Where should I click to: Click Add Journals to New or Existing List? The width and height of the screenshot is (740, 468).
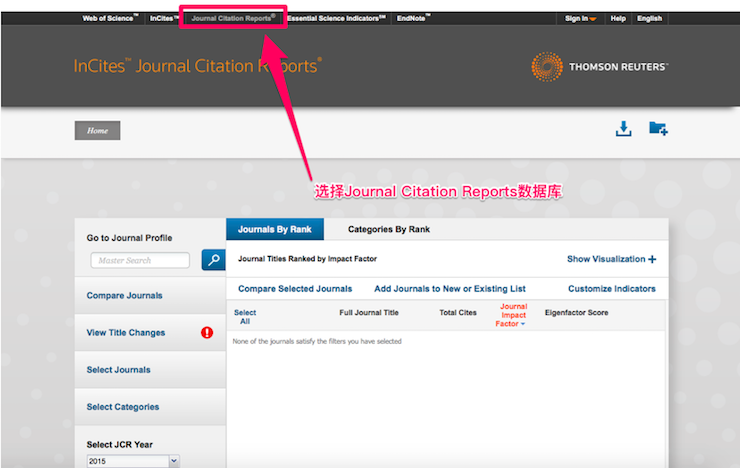450,289
